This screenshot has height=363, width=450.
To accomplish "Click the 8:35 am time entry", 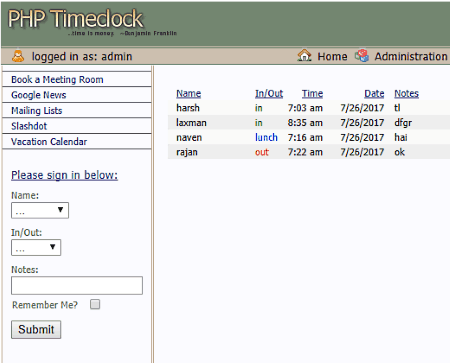I will pyautogui.click(x=305, y=123).
